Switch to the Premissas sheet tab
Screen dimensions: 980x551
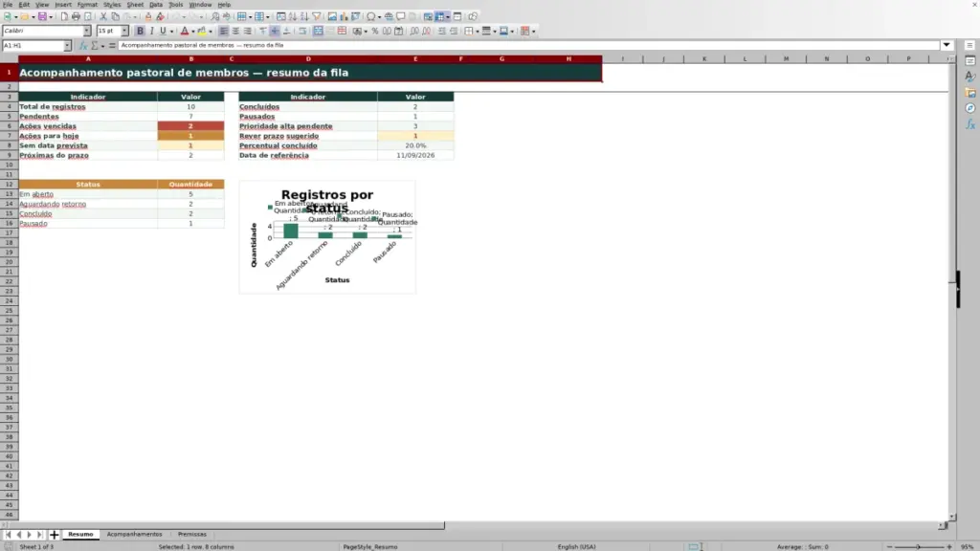[x=191, y=534]
